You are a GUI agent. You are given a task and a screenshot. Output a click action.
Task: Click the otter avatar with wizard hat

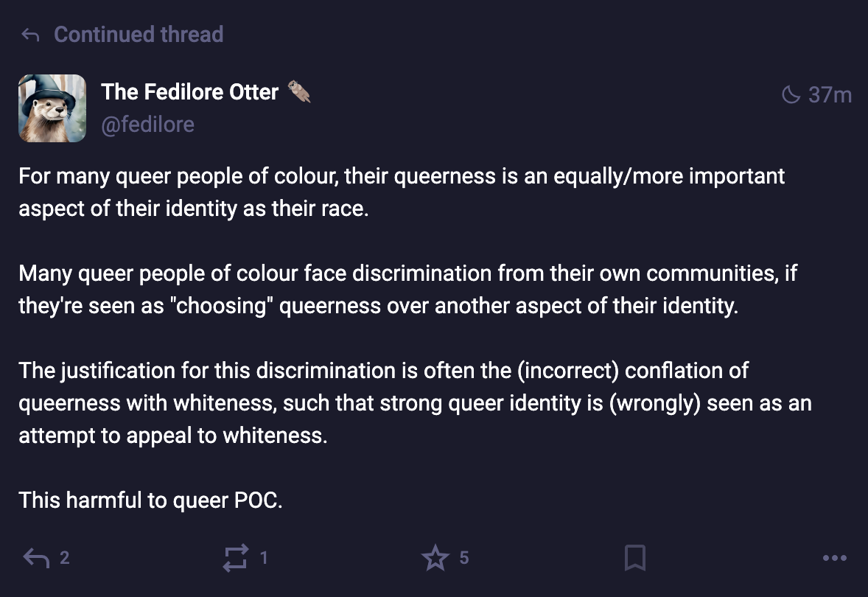pyautogui.click(x=53, y=108)
